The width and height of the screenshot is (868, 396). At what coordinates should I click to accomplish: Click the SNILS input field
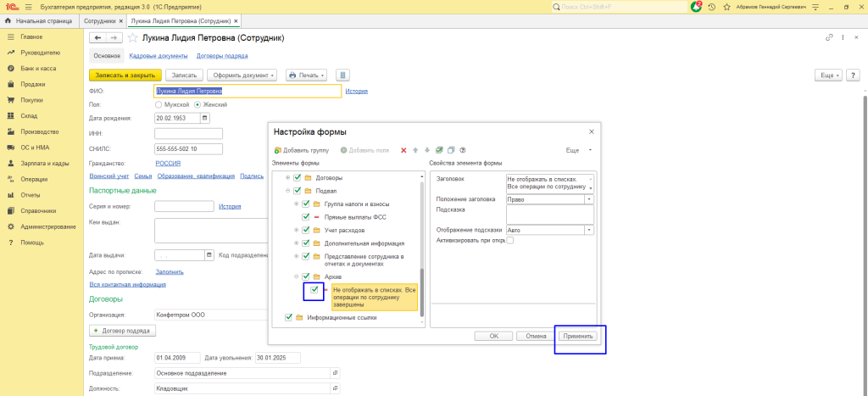188,148
